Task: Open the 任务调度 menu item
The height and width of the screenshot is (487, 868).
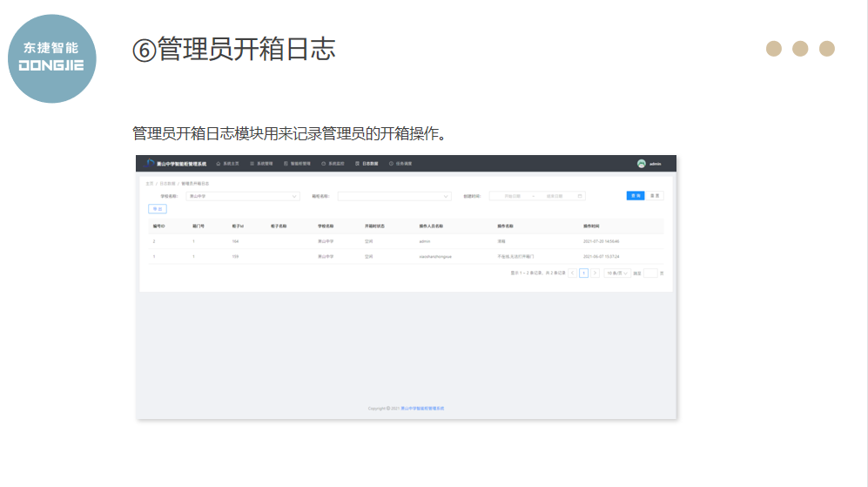Action: click(400, 163)
